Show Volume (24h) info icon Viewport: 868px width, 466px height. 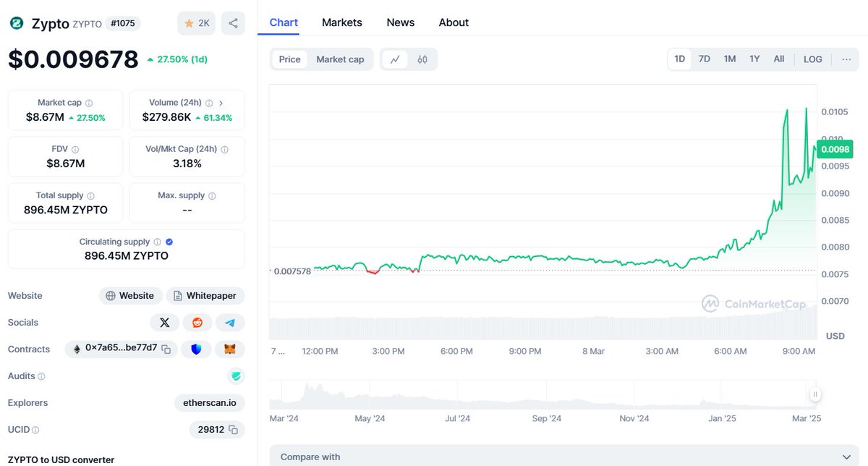pos(209,103)
